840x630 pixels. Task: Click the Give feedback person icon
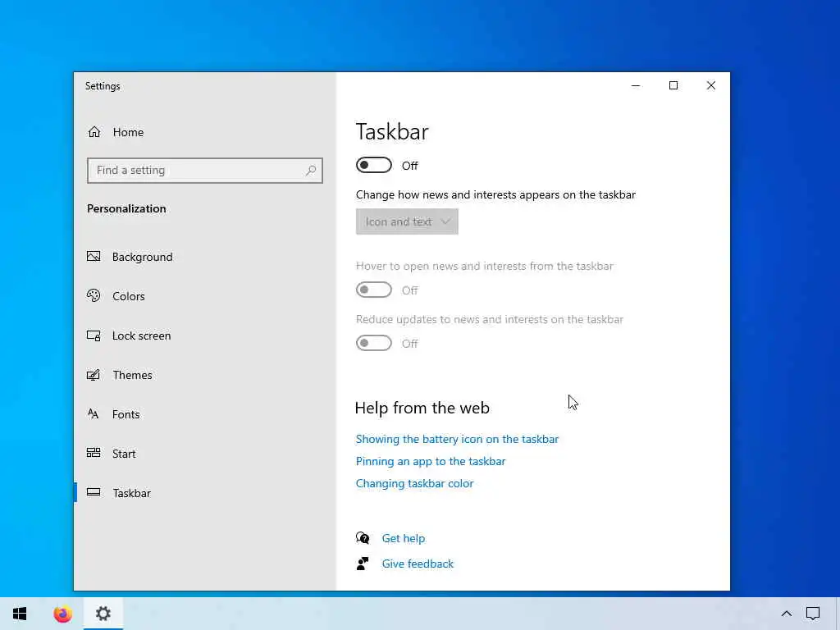[363, 563]
